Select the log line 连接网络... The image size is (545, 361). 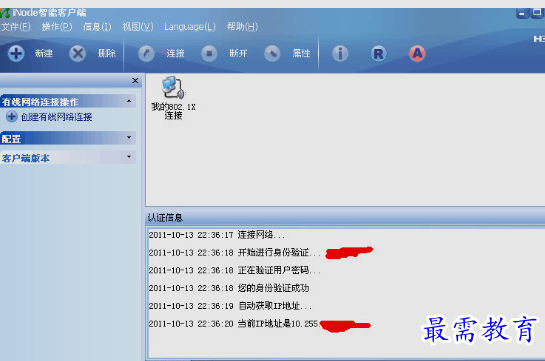pos(217,235)
